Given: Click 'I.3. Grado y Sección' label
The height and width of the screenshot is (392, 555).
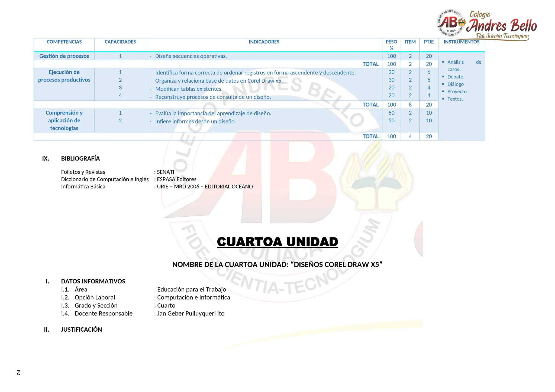Looking at the screenshot, I should click(x=89, y=305).
